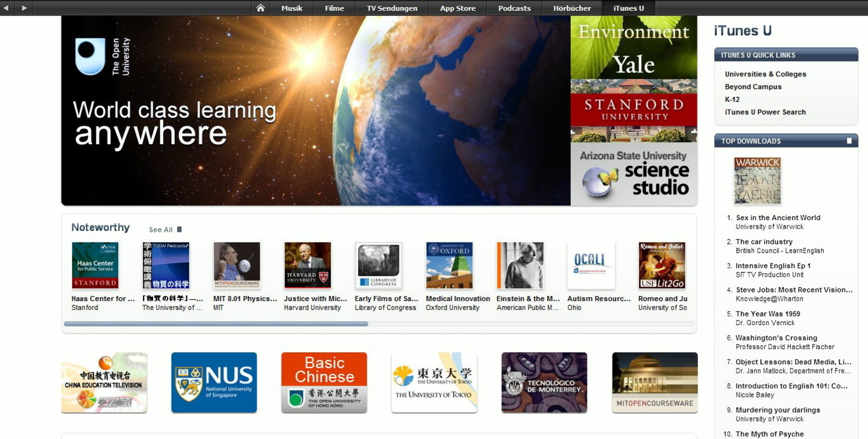Viewport: 868px width, 439px height.
Task: Click See All next to Noteworthy
Action: [161, 230]
